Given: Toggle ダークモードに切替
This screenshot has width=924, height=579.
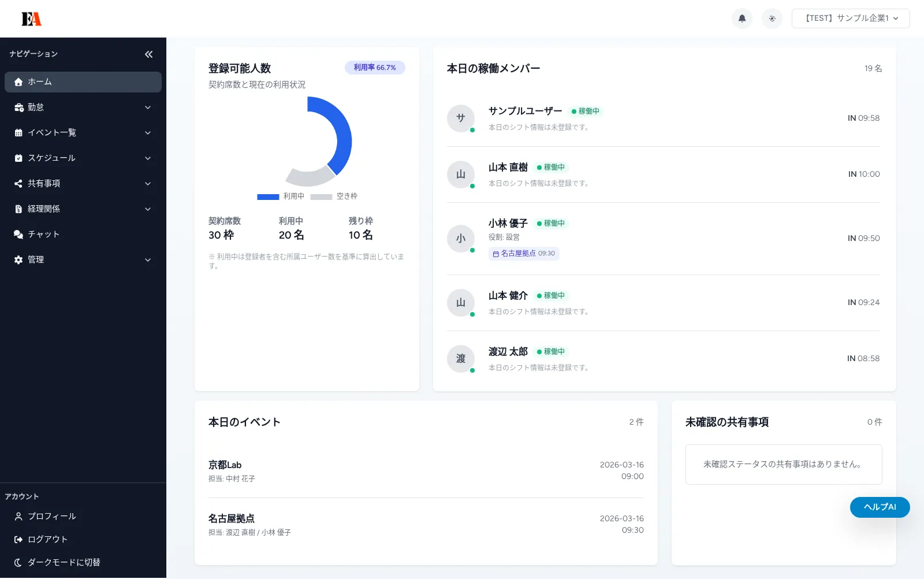Looking at the screenshot, I should tap(18, 562).
